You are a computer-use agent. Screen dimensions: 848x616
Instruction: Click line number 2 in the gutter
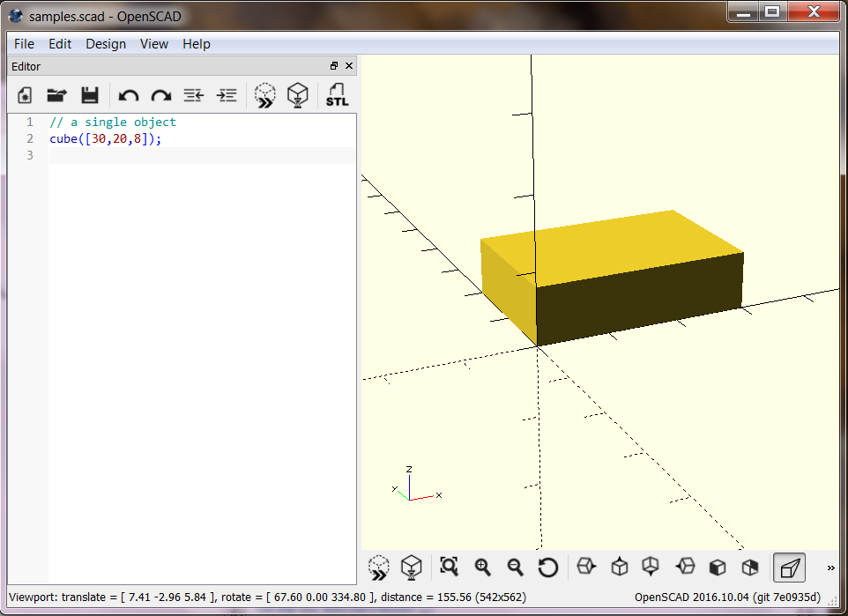30,139
